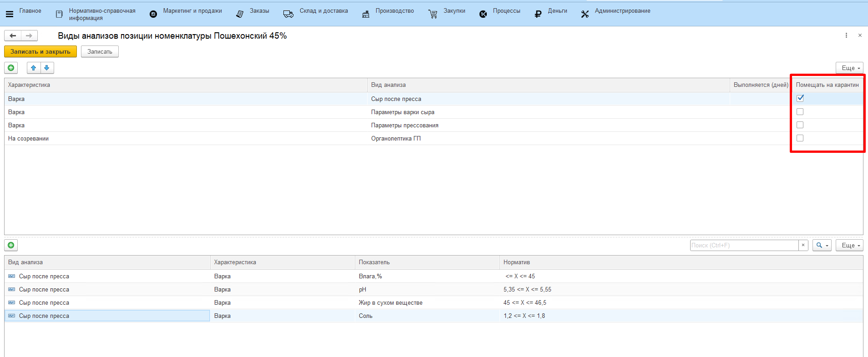Click upper table Вид анализа column header
The image size is (868, 357).
[x=549, y=85]
